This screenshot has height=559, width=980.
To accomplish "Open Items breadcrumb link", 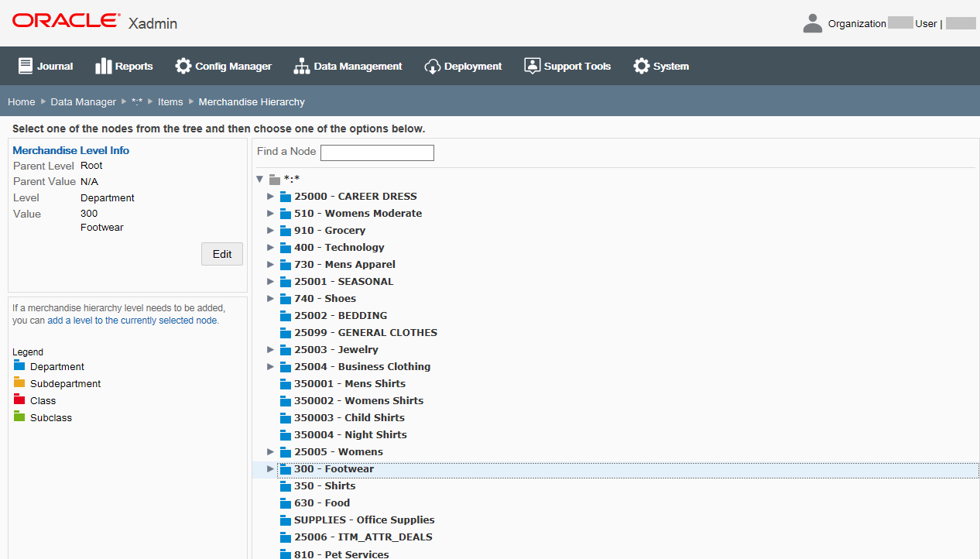I will (170, 101).
